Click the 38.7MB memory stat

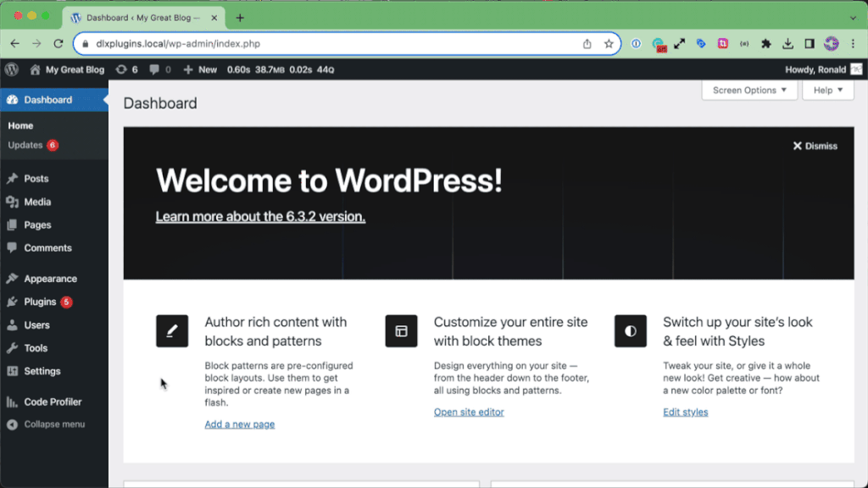(x=270, y=69)
